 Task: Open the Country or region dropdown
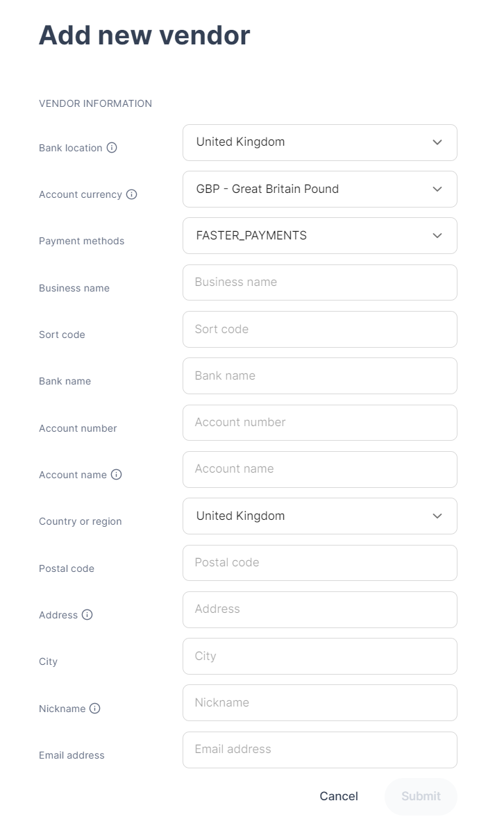319,516
